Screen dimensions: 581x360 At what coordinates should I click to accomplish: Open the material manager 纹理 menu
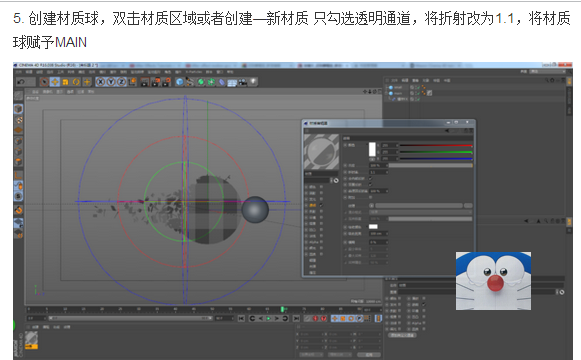(x=67, y=327)
